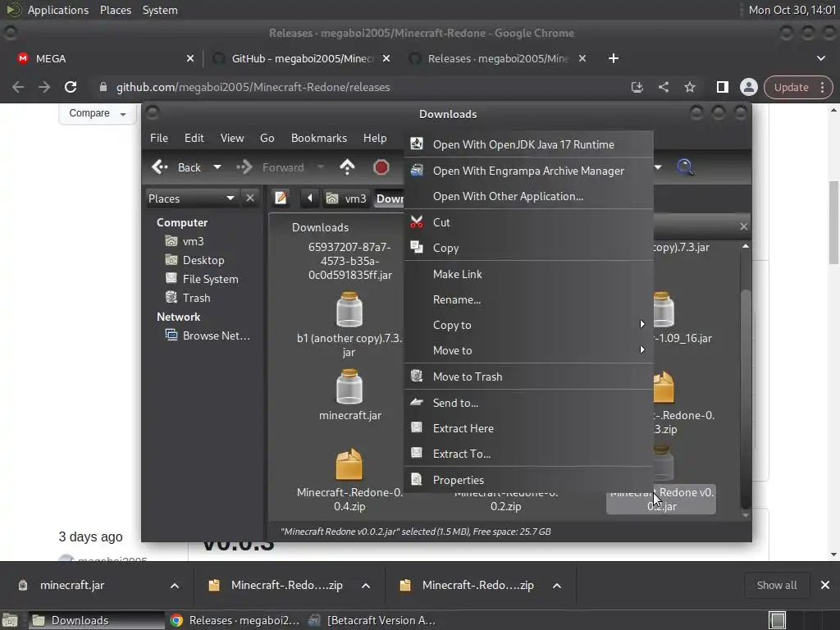Viewport: 840px width, 630px height.
Task: Switch to GitHub megaboi2005 tab
Action: pyautogui.click(x=302, y=58)
